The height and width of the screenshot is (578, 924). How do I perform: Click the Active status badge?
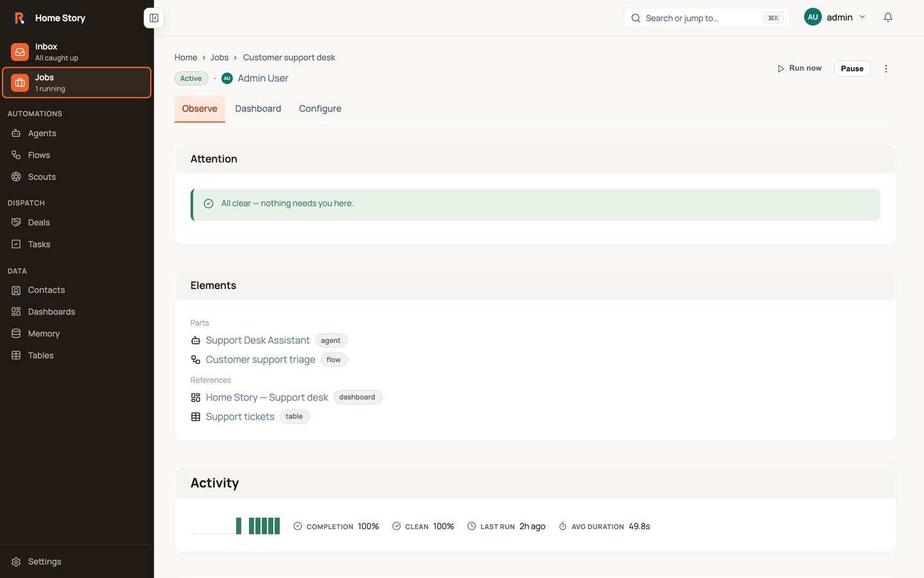[x=191, y=78]
